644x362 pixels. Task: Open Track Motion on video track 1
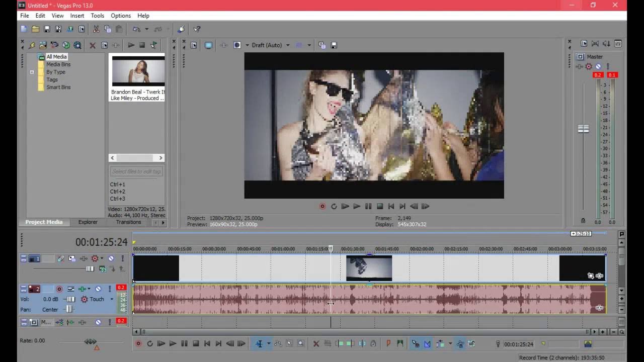coord(71,258)
